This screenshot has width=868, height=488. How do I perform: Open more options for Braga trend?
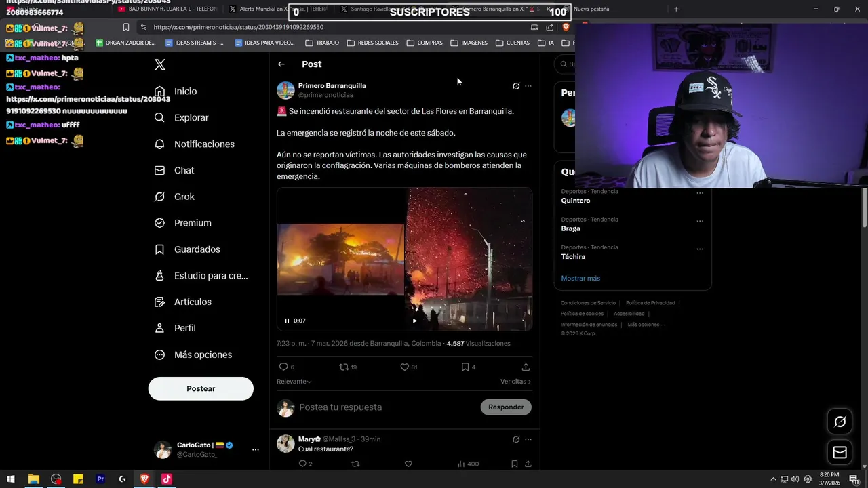pyautogui.click(x=700, y=221)
